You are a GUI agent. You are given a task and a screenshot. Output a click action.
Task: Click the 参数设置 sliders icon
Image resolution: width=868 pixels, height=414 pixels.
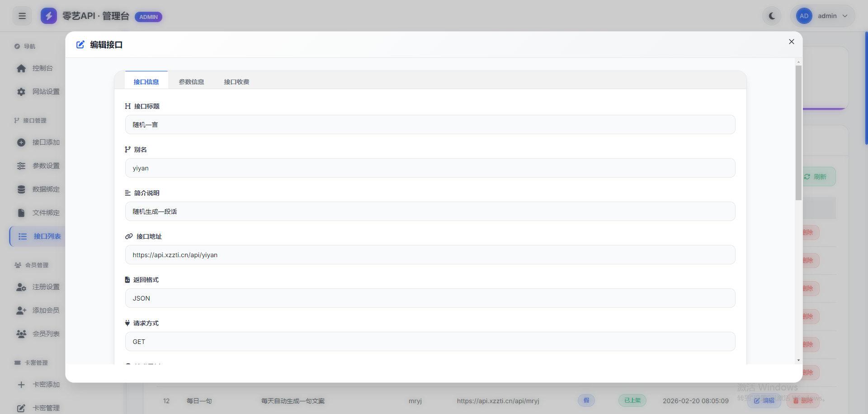click(x=21, y=166)
